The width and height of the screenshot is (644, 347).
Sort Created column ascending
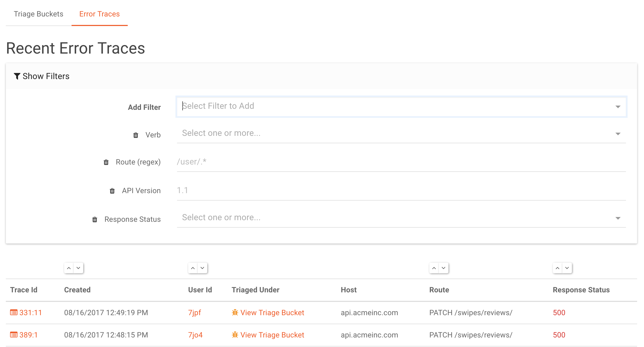coord(69,268)
